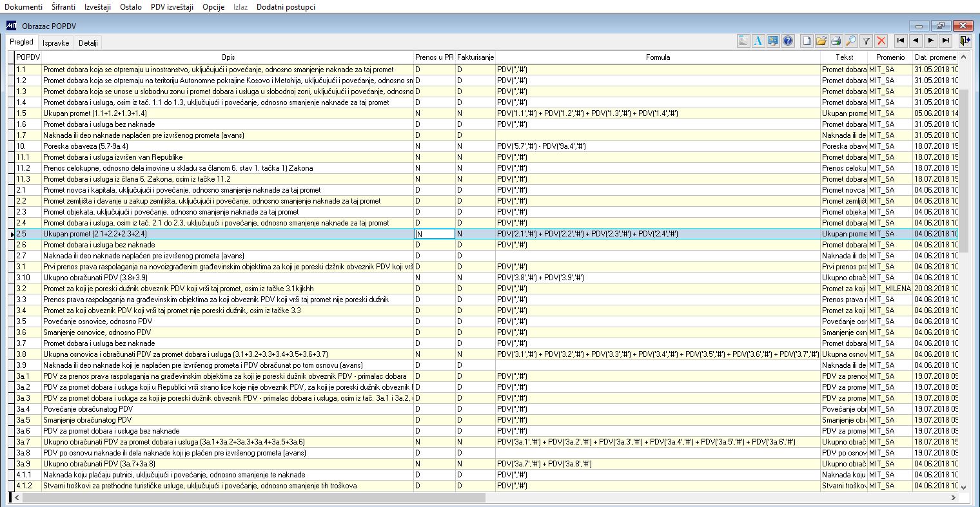
Task: Click the Prenos u PR column header
Action: [435, 57]
